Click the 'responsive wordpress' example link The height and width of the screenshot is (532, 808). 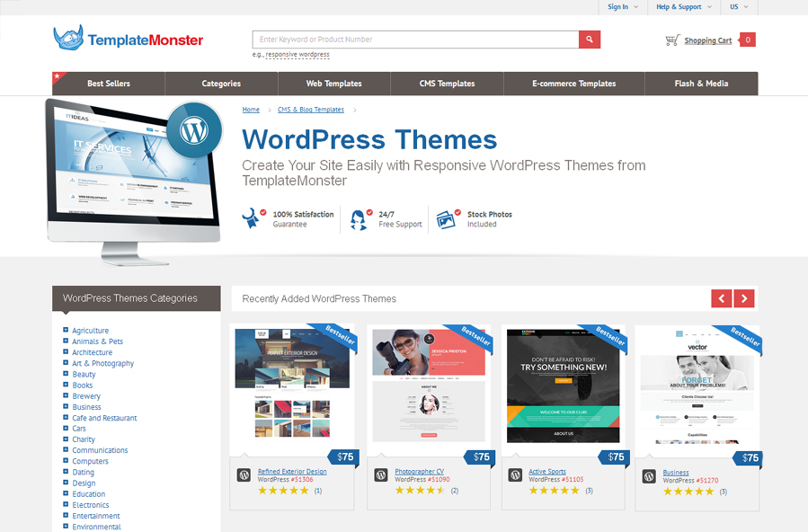point(297,55)
